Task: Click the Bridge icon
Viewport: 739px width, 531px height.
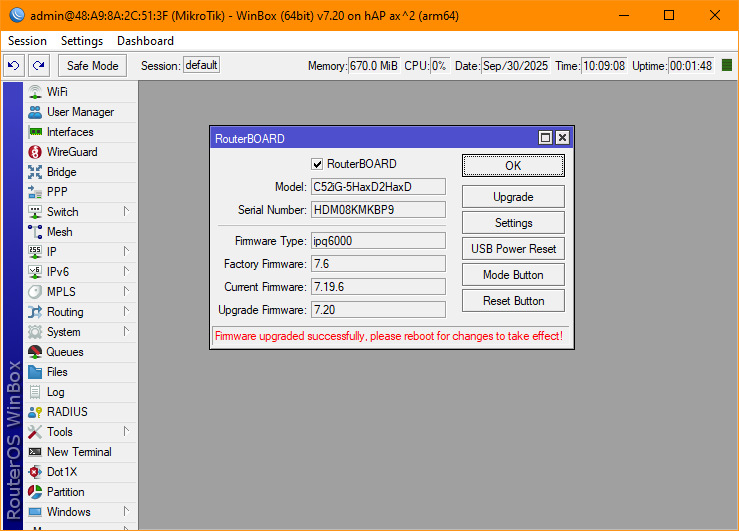Action: (x=35, y=172)
